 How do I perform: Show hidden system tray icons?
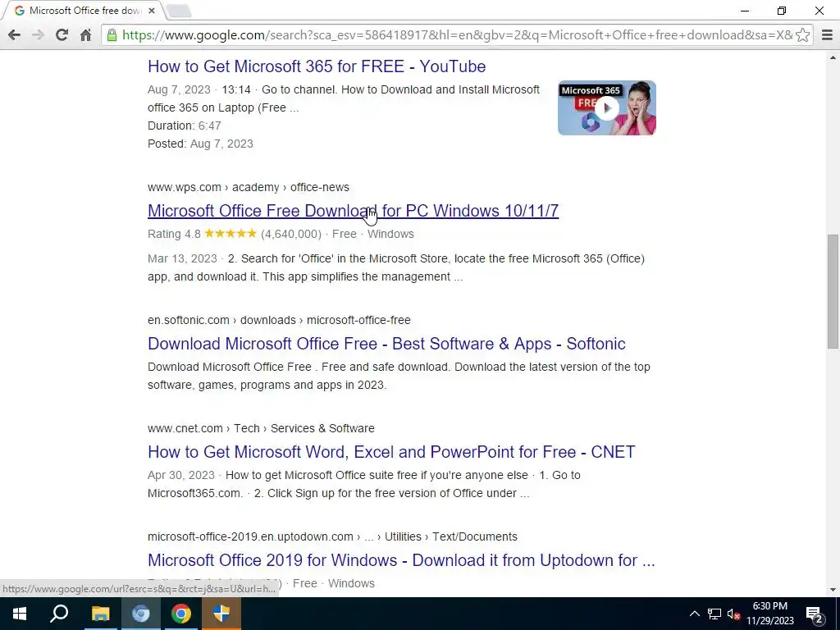coord(694,614)
